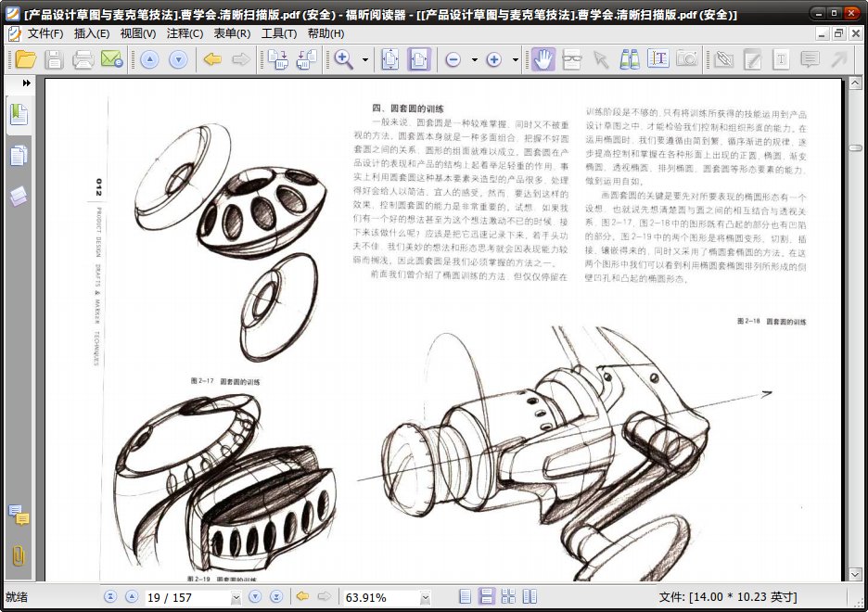Open the Bookmarks panel in sidebar
This screenshot has width=868, height=612.
(19, 115)
